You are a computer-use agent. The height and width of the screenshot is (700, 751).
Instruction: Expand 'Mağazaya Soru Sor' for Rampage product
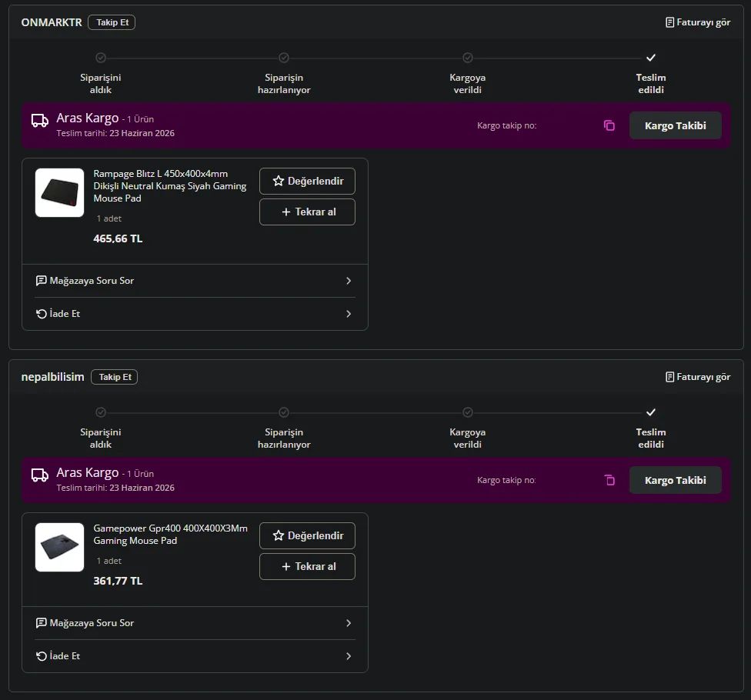tap(195, 281)
